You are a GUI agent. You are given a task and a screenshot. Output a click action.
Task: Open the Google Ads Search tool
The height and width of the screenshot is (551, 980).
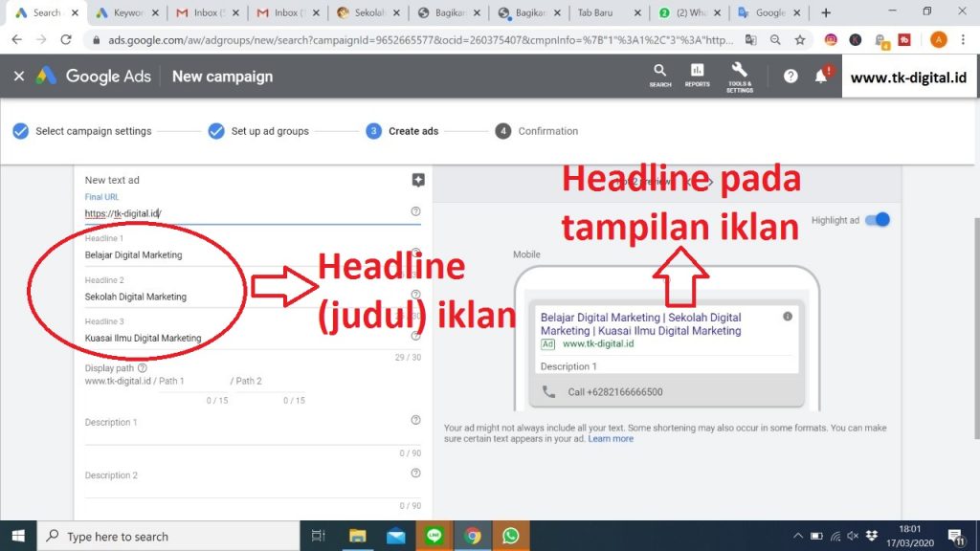(659, 75)
